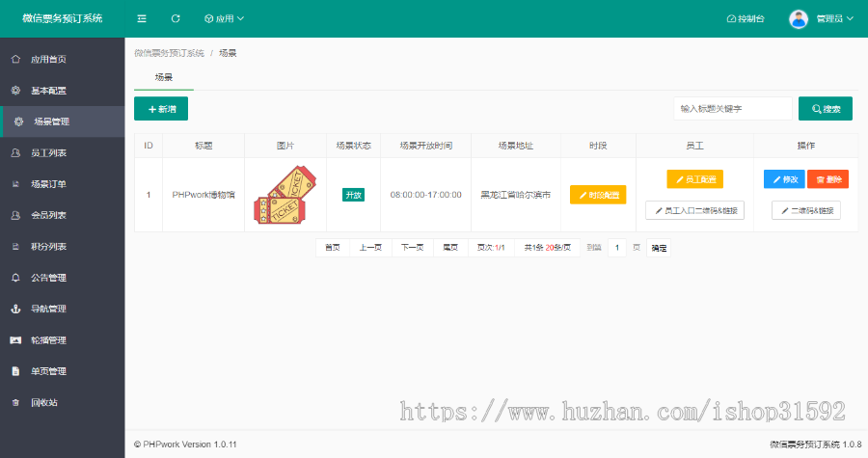This screenshot has height=458, width=868.
Task: Click gear icon beside 基本配置
Action: click(x=15, y=91)
